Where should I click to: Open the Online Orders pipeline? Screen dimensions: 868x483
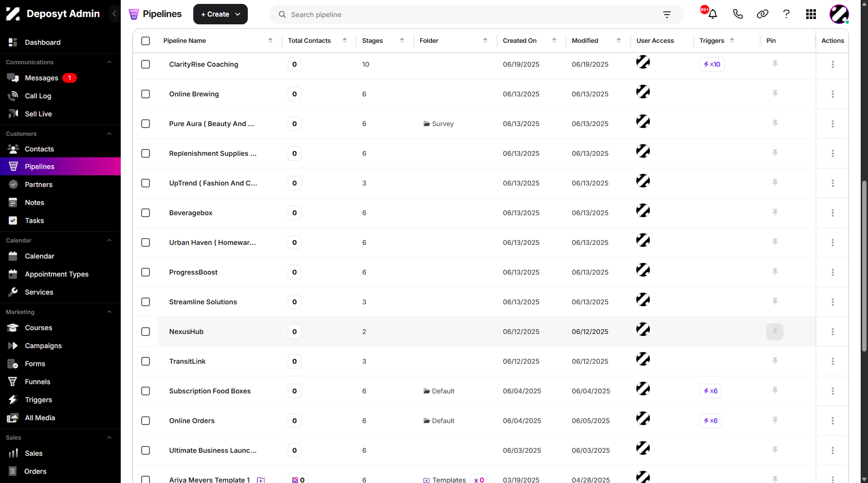coord(192,421)
